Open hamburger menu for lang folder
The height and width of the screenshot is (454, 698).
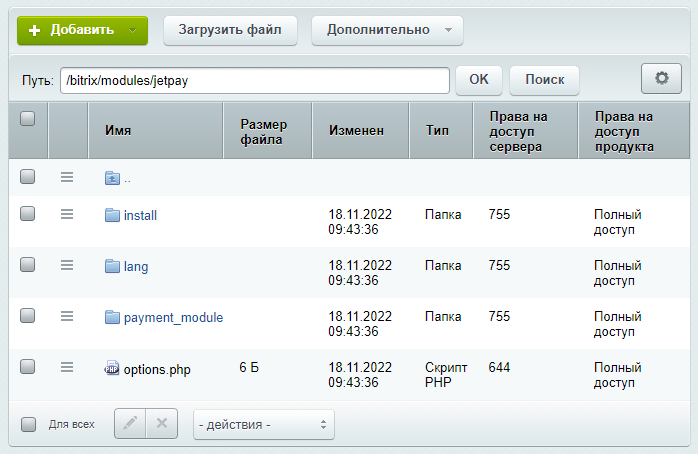click(67, 265)
